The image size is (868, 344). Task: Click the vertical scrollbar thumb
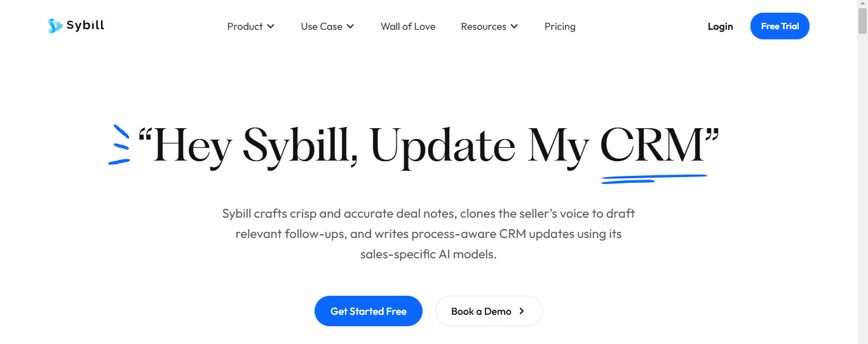[862, 22]
